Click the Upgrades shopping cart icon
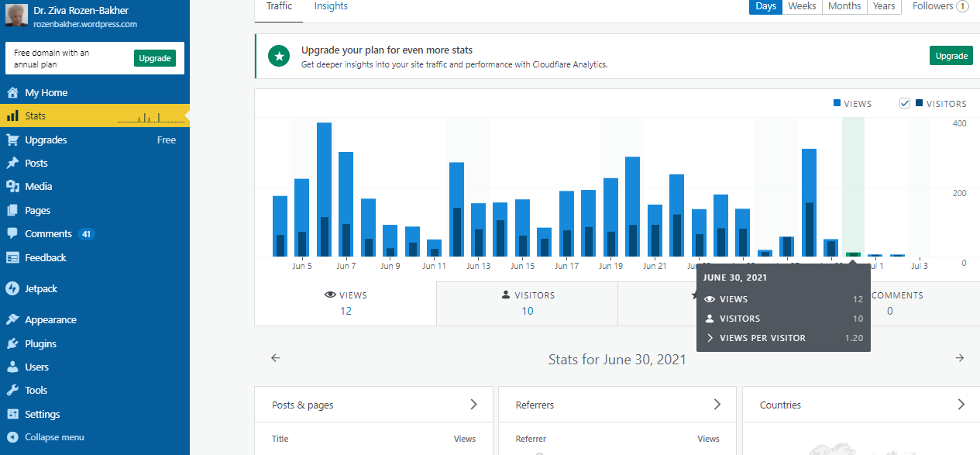980x455 pixels. (x=12, y=140)
